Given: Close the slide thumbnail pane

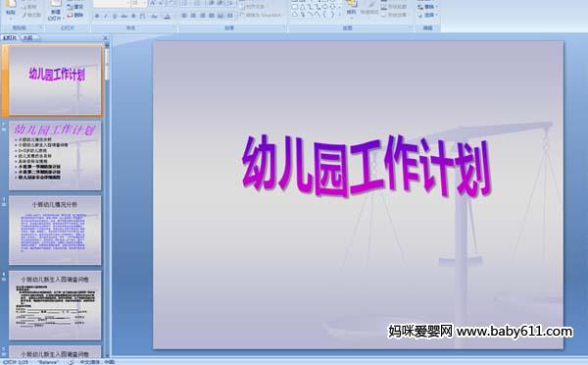Looking at the screenshot, I should pyautogui.click(x=106, y=38).
